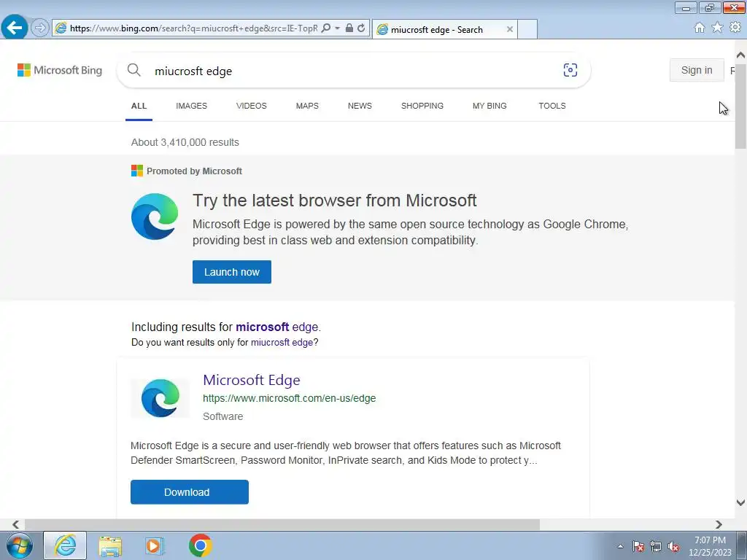Open the MY BING tab
The image size is (747, 560).
489,106
